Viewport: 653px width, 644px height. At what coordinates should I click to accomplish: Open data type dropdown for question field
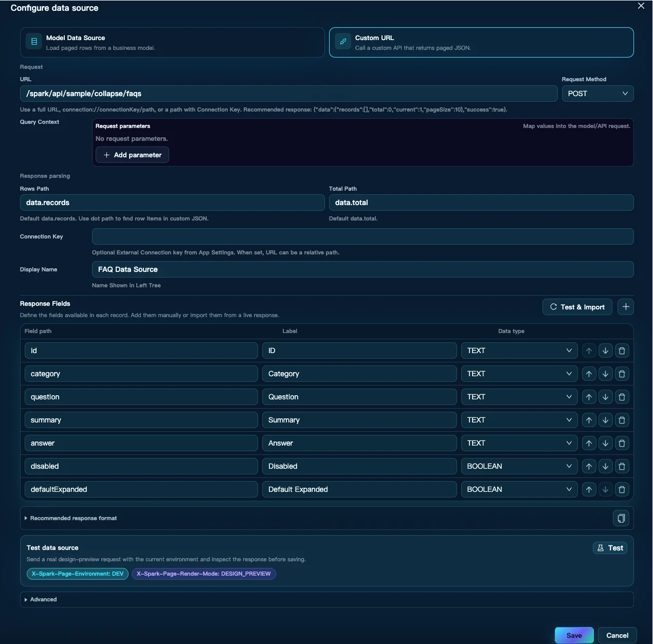pos(519,397)
